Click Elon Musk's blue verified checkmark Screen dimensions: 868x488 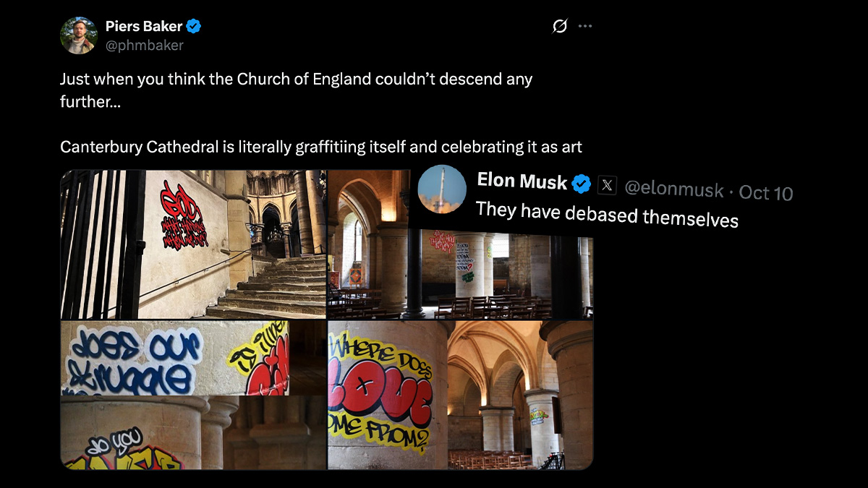[581, 184]
